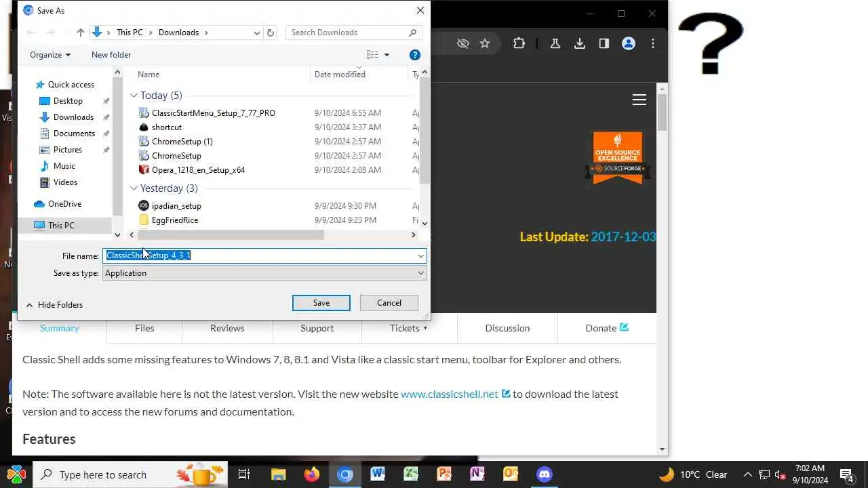The height and width of the screenshot is (488, 868).
Task: Open Discord from the taskbar
Action: coord(544,474)
